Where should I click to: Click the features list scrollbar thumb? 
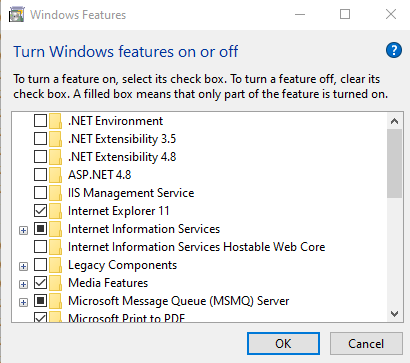tap(395, 163)
